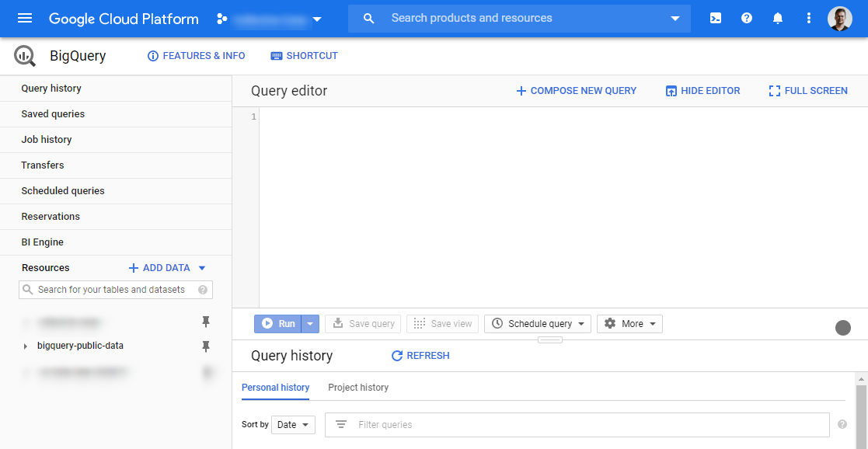Viewport: 868px width, 449px height.
Task: Click help icon in the resources search box
Action: tap(203, 290)
